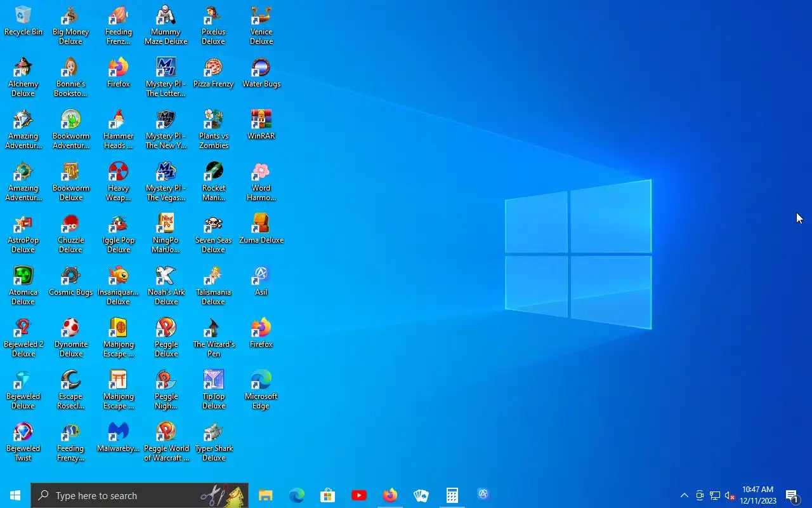Click the AstroPop Deluxe icon
The height and width of the screenshot is (508, 812).
23,234
